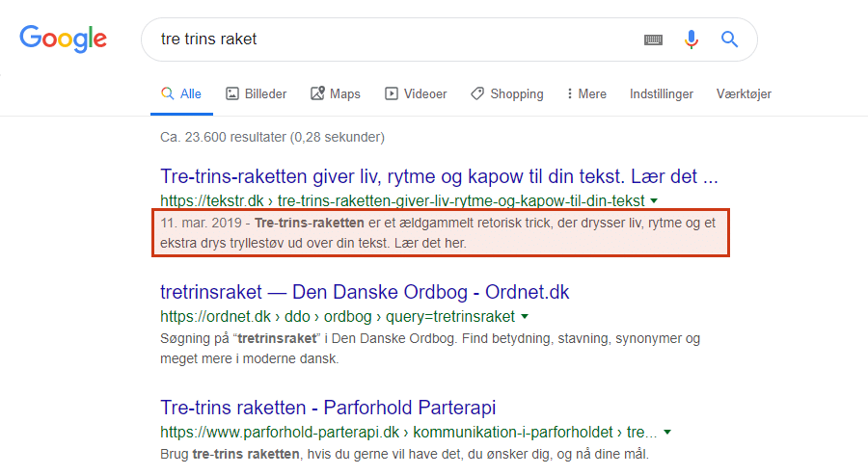Open the Mere menu
Viewport: 868px width, 475px height.
click(586, 94)
